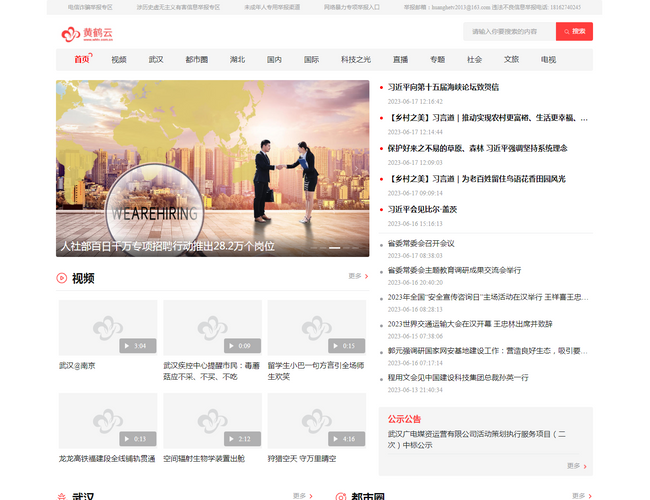Select the active carousel slide indicator
650x500 pixels.
tap(335, 247)
